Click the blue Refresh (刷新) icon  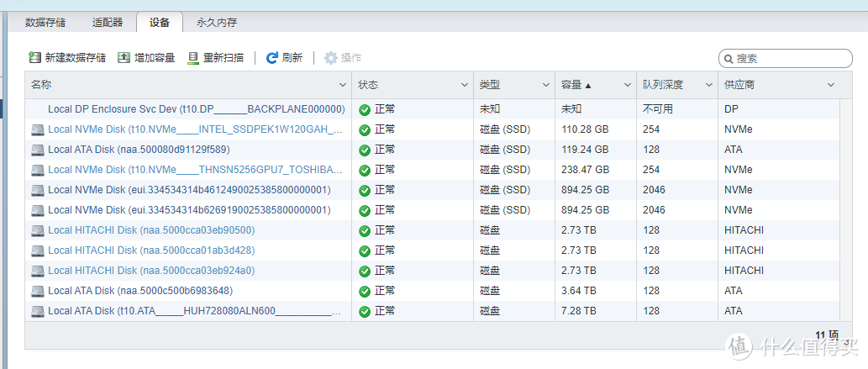coord(271,58)
